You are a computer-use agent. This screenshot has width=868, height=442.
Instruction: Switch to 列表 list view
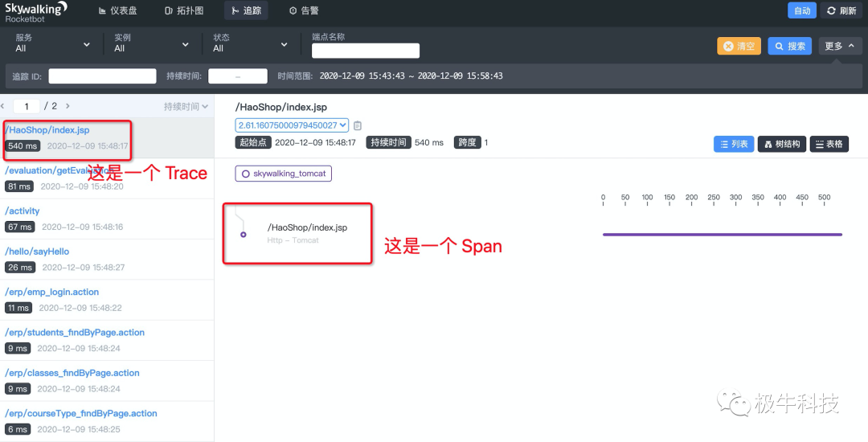(734, 144)
